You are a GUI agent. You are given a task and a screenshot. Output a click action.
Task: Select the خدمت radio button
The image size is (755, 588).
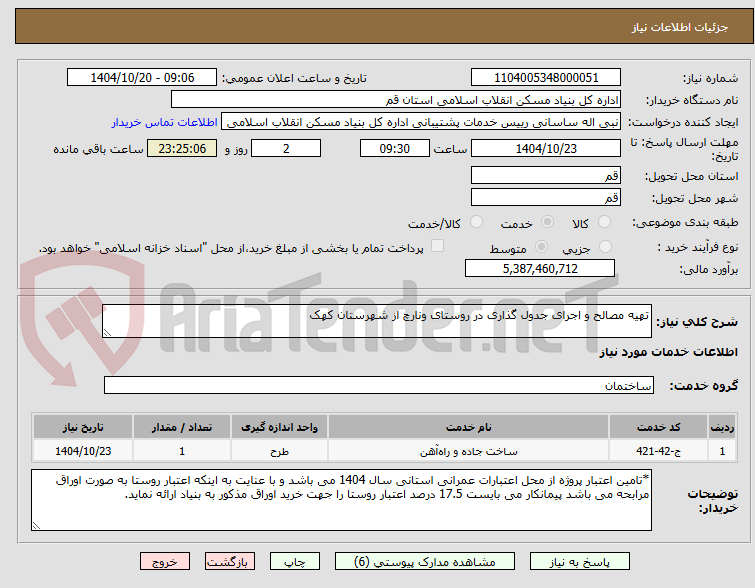coord(547,222)
